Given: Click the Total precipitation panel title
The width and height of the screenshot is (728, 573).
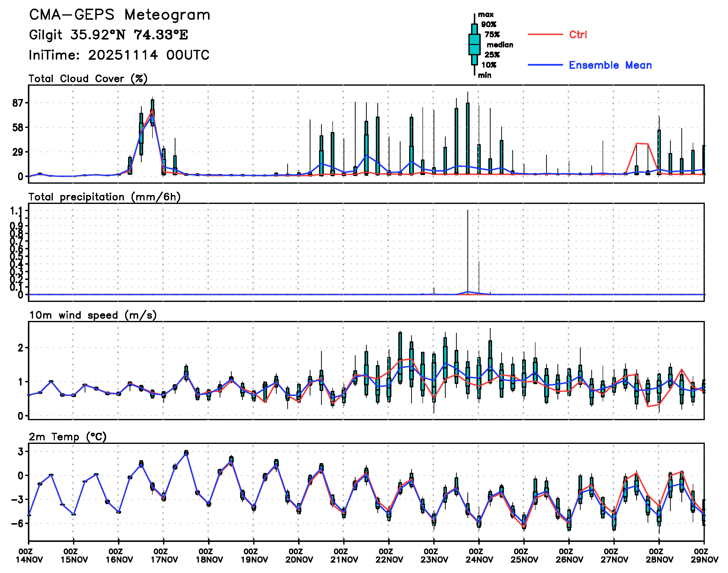Looking at the screenshot, I should pos(104,197).
